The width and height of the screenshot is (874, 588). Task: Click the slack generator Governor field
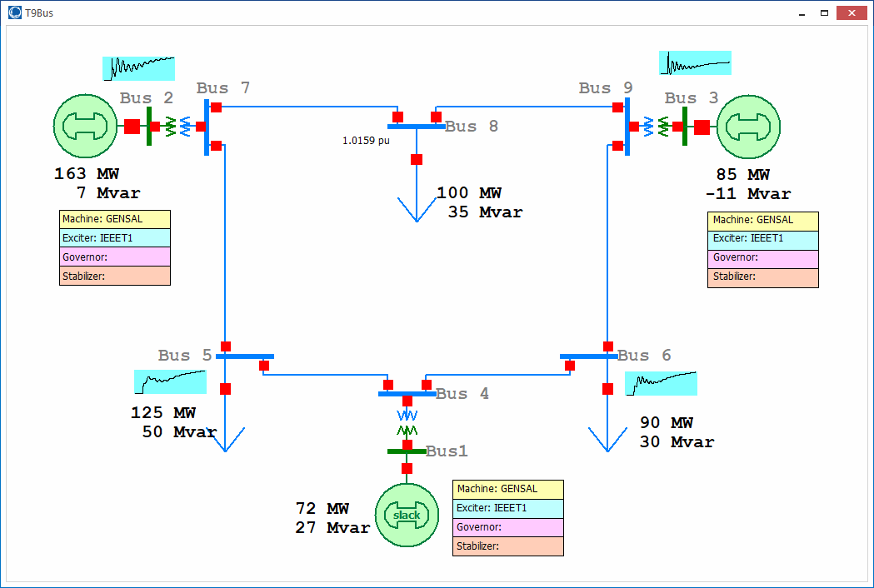pos(508,527)
